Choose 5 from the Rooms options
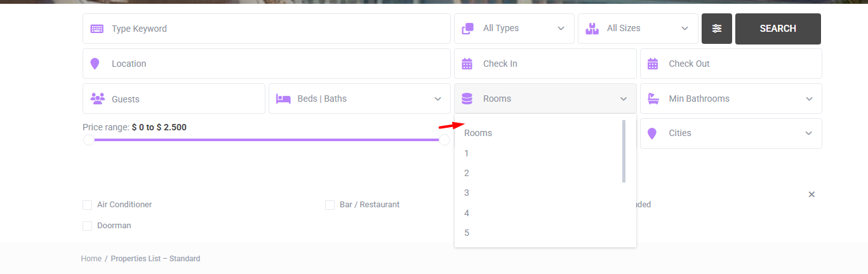868x274 pixels. (x=539, y=233)
